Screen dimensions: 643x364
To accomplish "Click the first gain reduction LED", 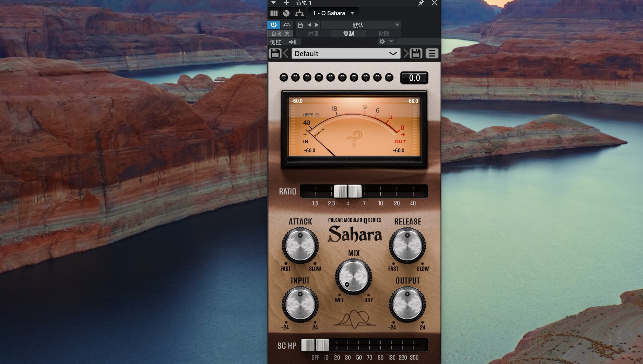I will (284, 77).
